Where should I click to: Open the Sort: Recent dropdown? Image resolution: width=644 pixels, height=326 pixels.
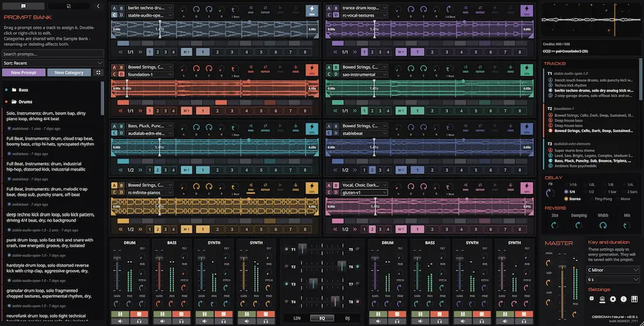(x=53, y=63)
